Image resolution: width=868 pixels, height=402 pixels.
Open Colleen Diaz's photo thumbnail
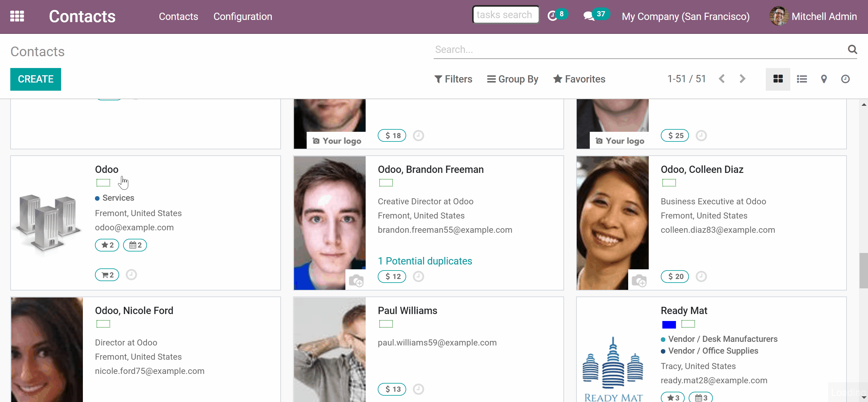(x=612, y=222)
